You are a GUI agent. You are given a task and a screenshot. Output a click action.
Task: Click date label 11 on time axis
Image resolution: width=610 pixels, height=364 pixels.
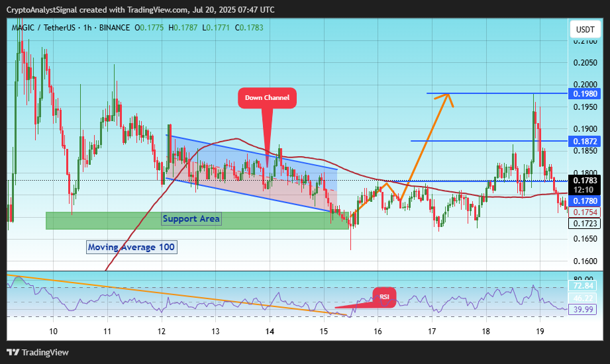107,332
